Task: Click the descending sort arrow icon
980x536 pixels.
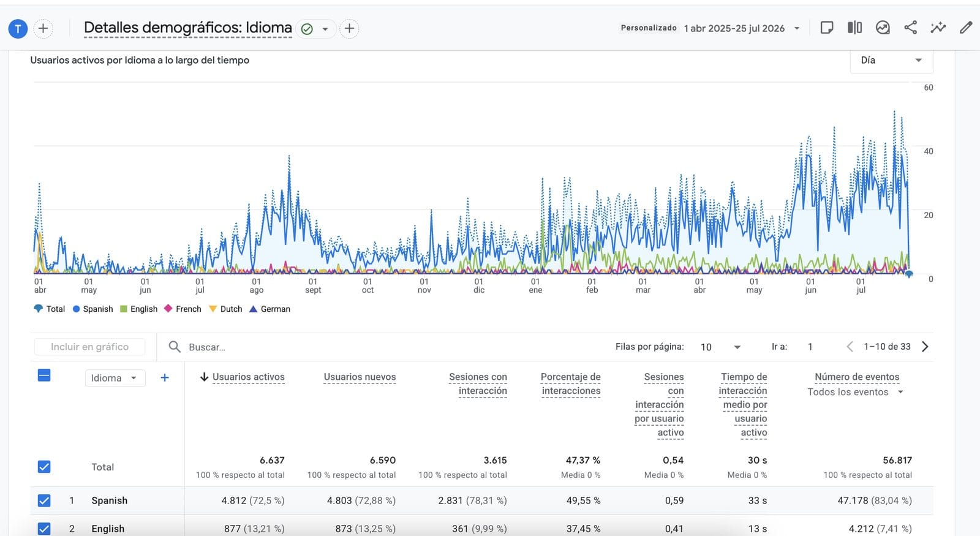Action: click(205, 377)
